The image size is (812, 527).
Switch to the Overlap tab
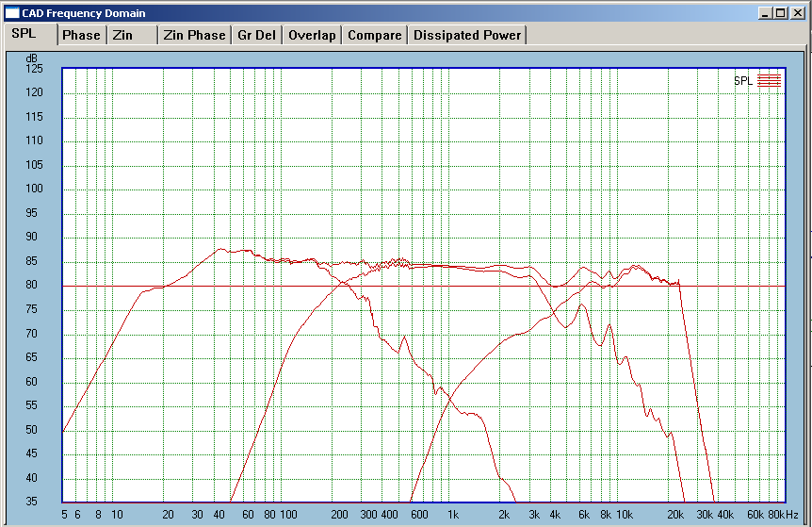point(312,35)
